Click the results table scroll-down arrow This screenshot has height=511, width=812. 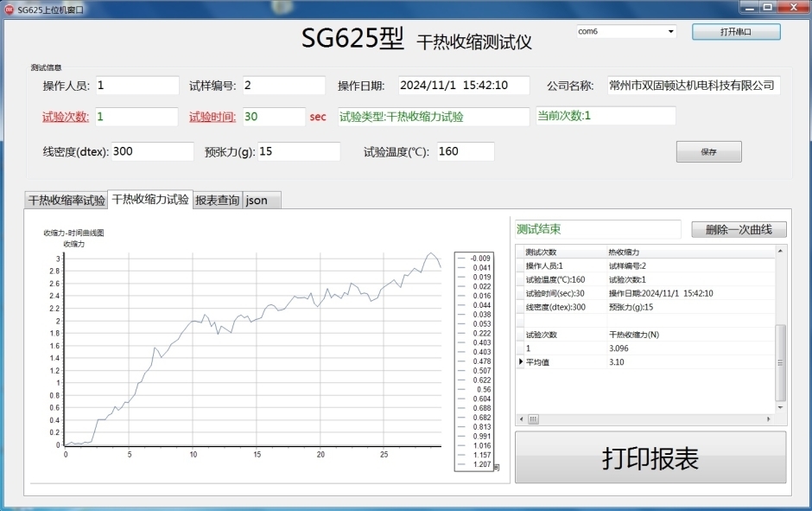pos(781,406)
